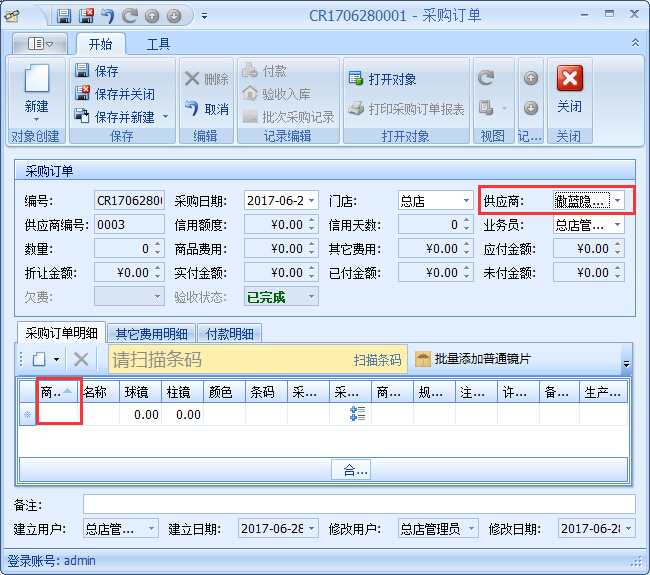650x575 pixels.
Task: Click the 扫描条码 (Scan Barcode) button
Action: pyautogui.click(x=377, y=360)
